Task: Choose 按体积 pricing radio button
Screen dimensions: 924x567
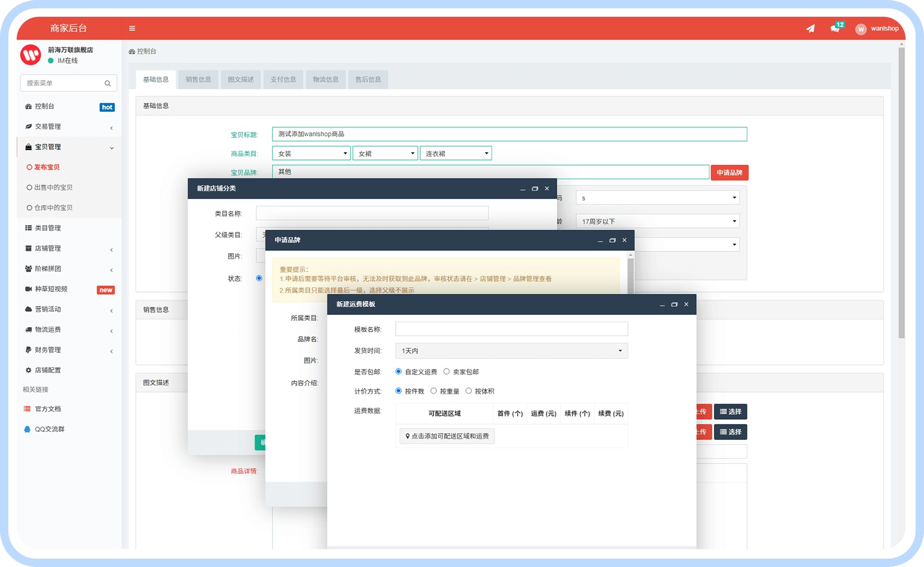Action: (x=469, y=391)
